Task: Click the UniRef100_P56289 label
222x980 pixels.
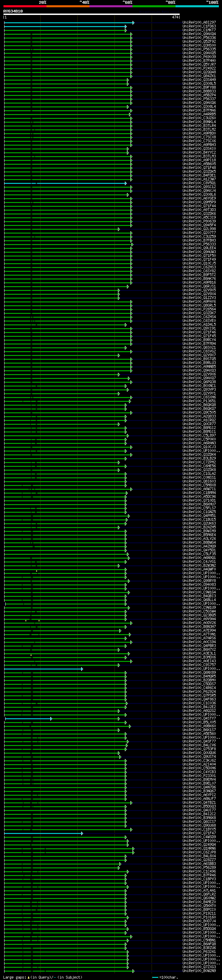Action: tap(199, 867)
